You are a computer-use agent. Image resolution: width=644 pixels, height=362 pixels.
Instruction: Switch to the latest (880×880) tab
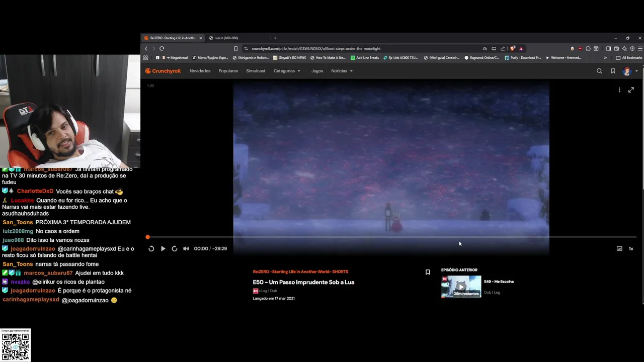226,38
